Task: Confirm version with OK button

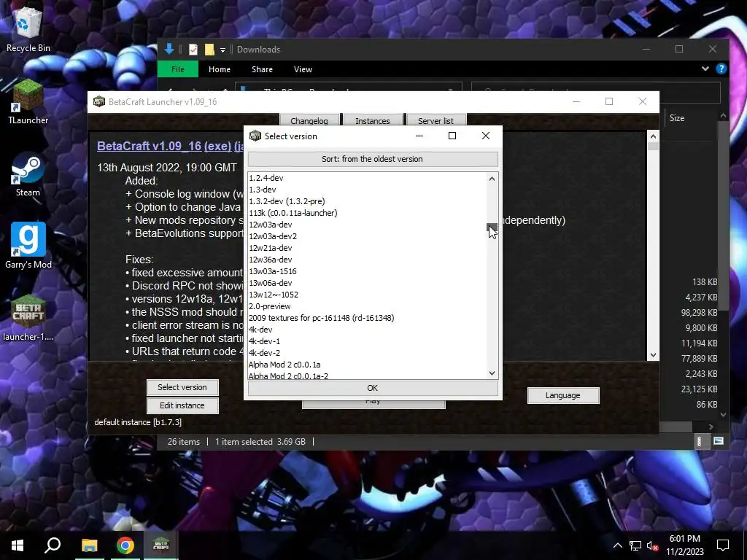Action: [x=373, y=388]
